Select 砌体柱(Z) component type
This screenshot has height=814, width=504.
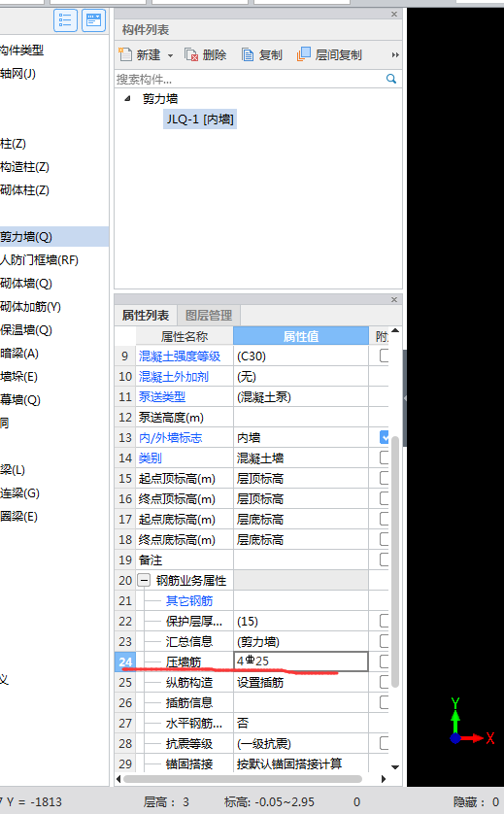[x=24, y=190]
